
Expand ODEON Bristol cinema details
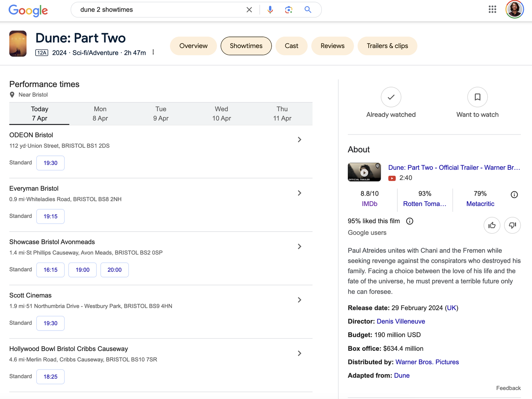pyautogui.click(x=299, y=140)
